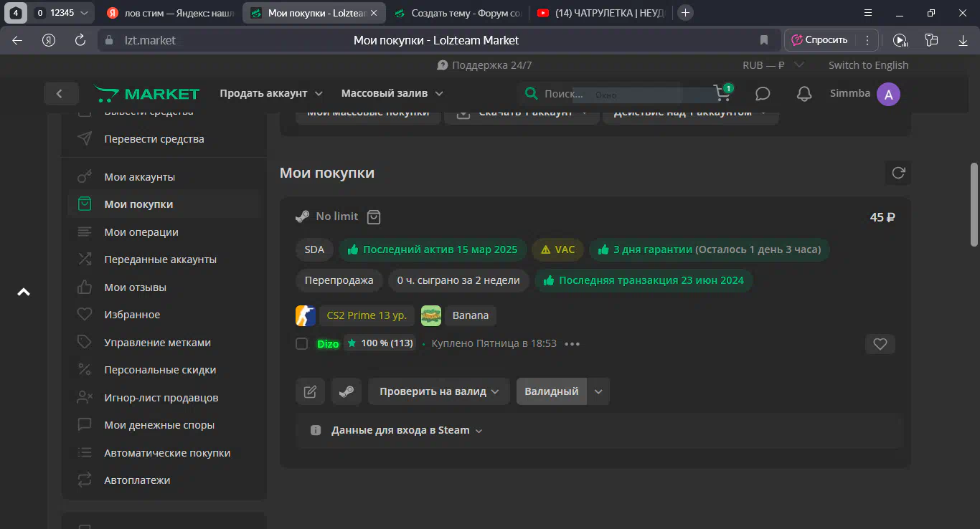Click the Simmba profile avatar

[888, 94]
